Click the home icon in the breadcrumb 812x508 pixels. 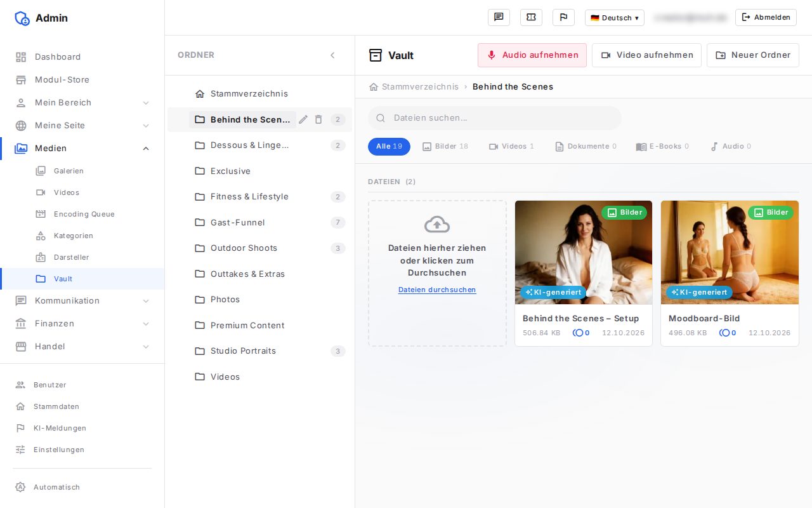[x=374, y=87]
